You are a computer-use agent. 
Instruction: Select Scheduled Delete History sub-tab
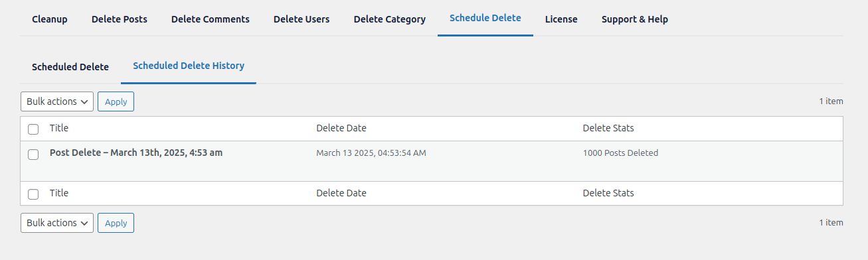pos(189,66)
